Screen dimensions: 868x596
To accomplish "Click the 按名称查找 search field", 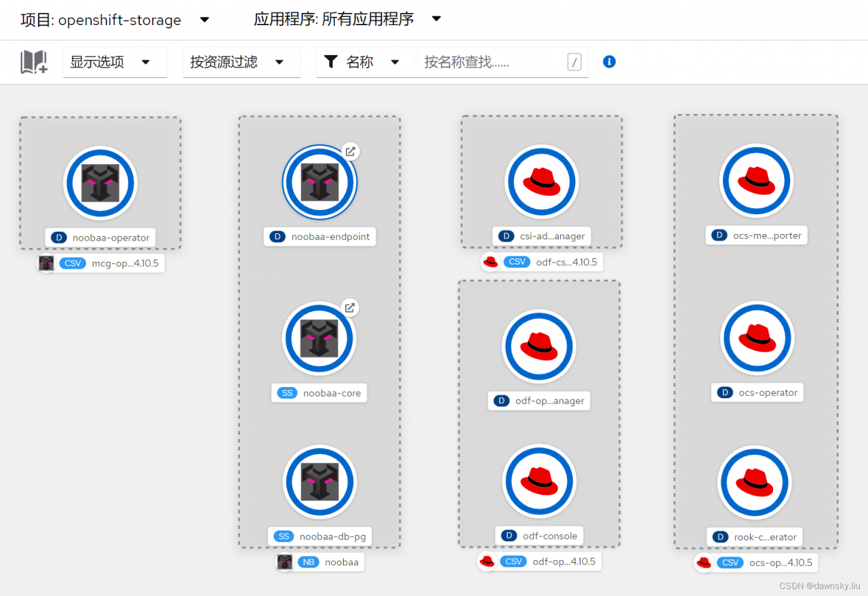I will [502, 62].
